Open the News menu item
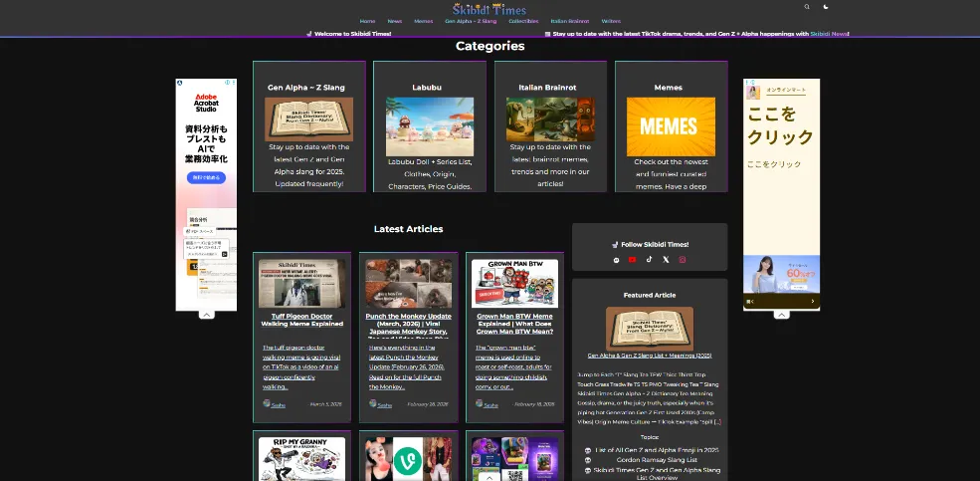This screenshot has width=980, height=481. click(x=394, y=21)
